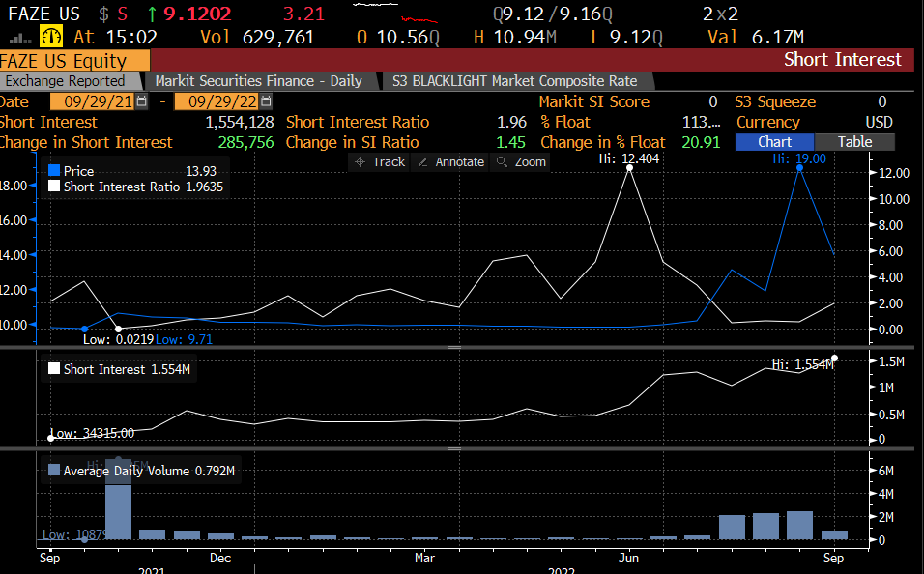924x574 pixels.
Task: Click the yellow gauge indicator icon
Action: (x=51, y=37)
